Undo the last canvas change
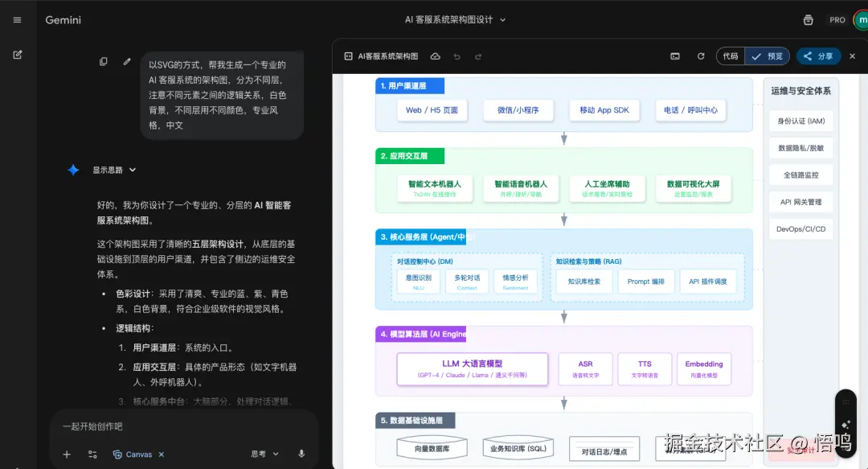 click(456, 56)
